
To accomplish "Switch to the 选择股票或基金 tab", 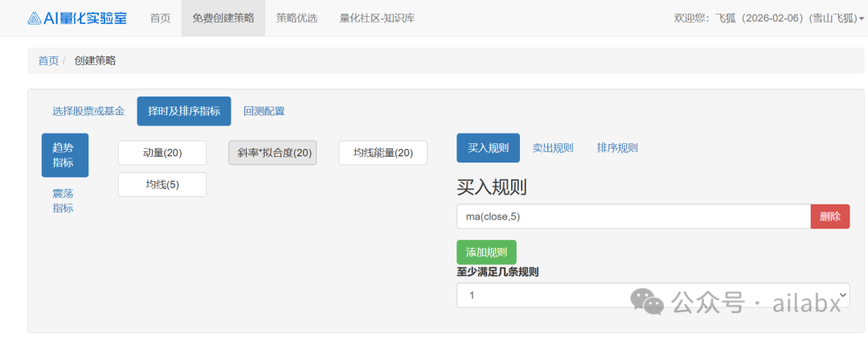I will [x=88, y=111].
